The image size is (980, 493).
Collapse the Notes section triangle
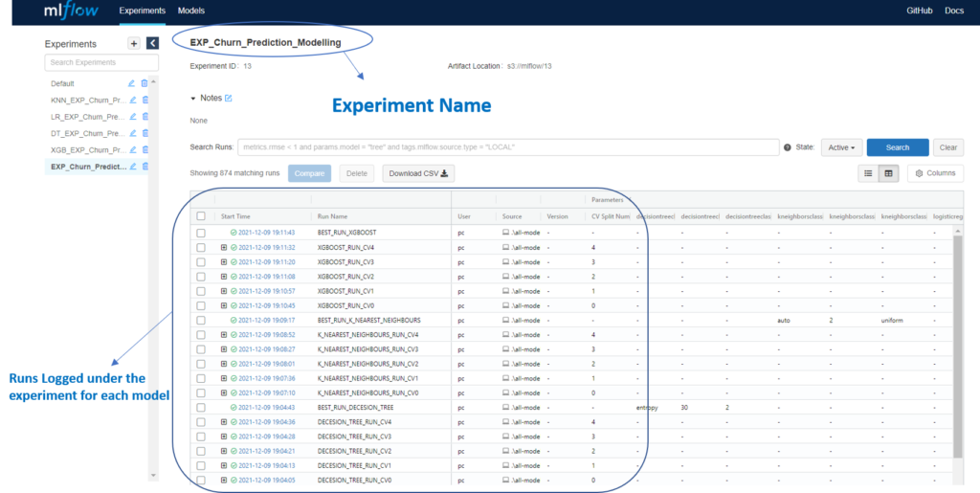[193, 99]
